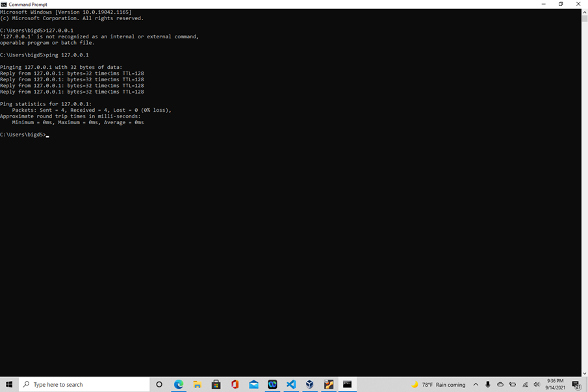
Task: Click the '(c) Microsoft Corporation' copyright line
Action: point(71,18)
